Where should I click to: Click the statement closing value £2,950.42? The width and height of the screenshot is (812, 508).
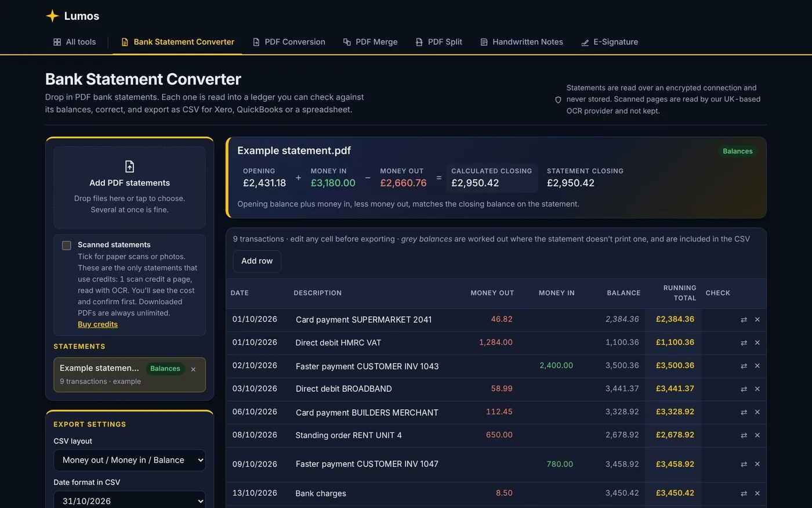[x=571, y=183]
